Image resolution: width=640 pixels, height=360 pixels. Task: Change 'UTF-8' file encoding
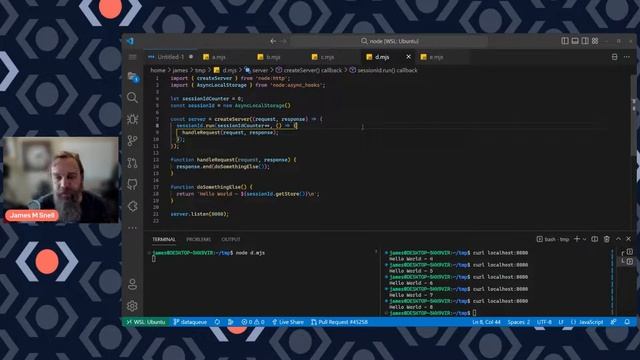click(x=544, y=322)
